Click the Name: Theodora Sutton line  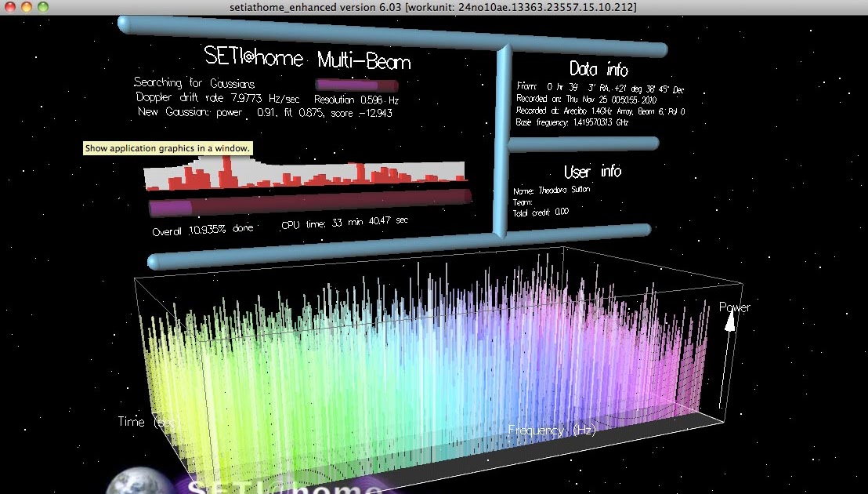(552, 190)
